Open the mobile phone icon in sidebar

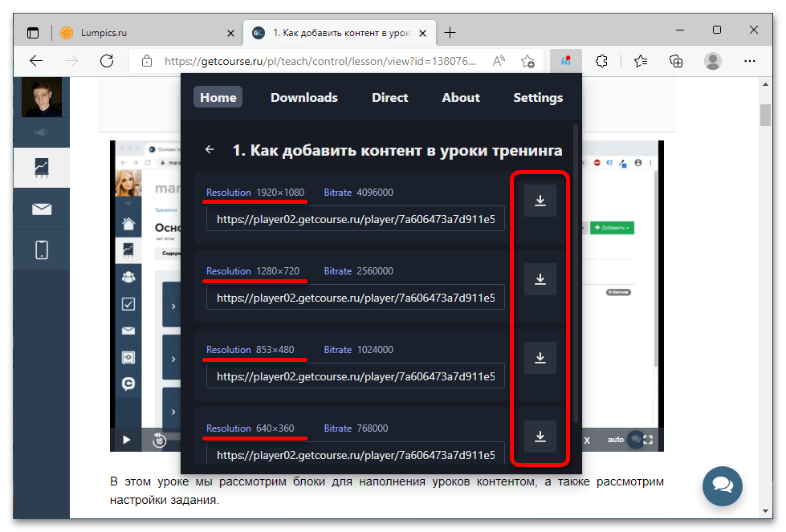(42, 250)
